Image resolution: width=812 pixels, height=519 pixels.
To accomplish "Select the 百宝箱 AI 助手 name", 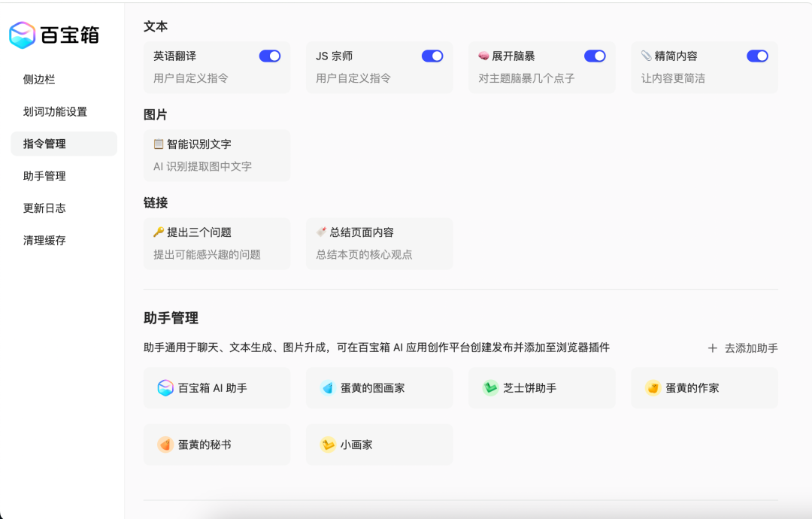I will (212, 388).
